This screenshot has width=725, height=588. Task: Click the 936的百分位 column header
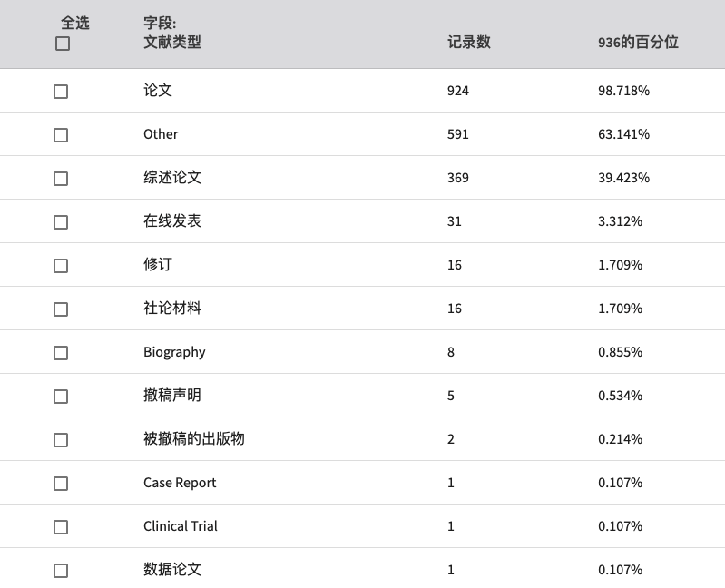tap(638, 42)
